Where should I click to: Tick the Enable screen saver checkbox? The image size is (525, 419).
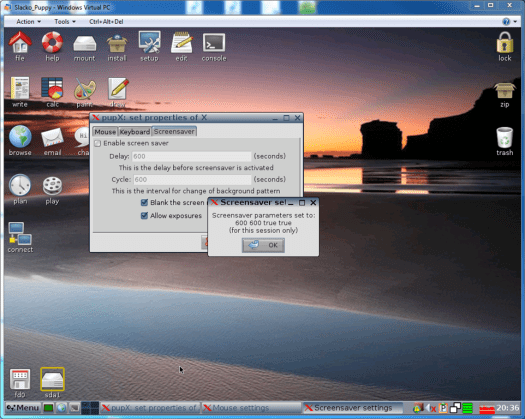pos(97,143)
